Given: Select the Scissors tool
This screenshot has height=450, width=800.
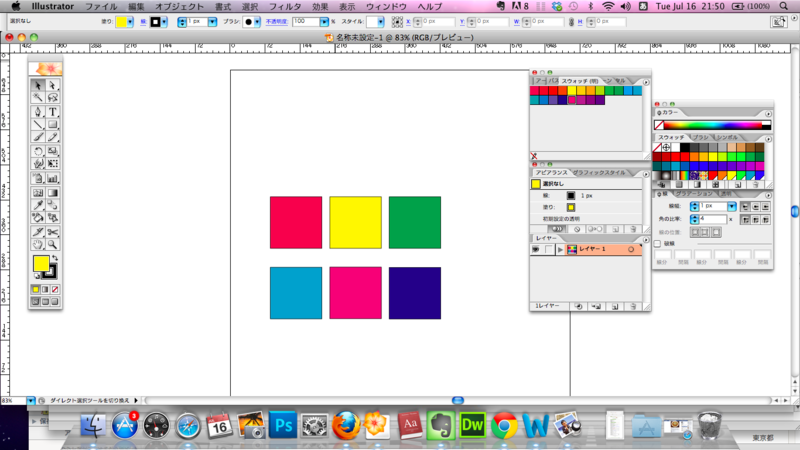Looking at the screenshot, I should pos(53,232).
